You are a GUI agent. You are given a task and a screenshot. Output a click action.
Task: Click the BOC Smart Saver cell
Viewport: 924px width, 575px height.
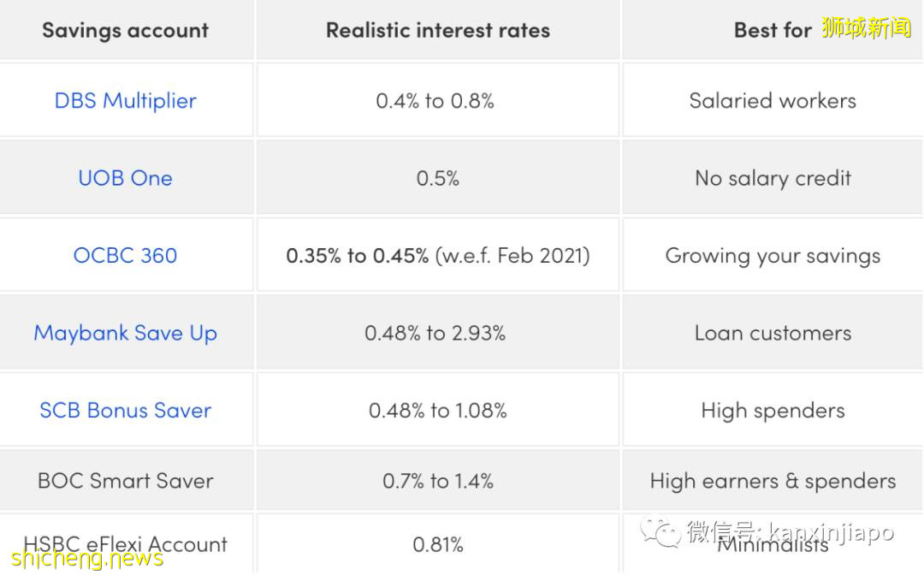pos(126,481)
